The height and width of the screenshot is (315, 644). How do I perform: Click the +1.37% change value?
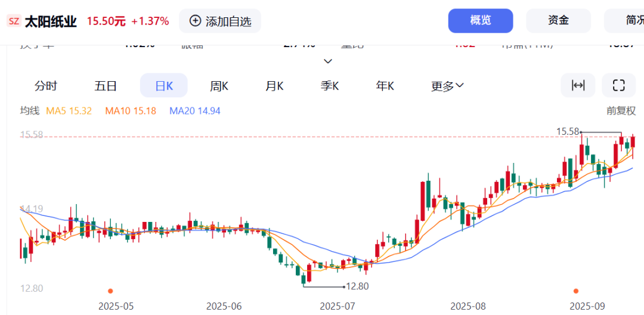[x=150, y=21]
